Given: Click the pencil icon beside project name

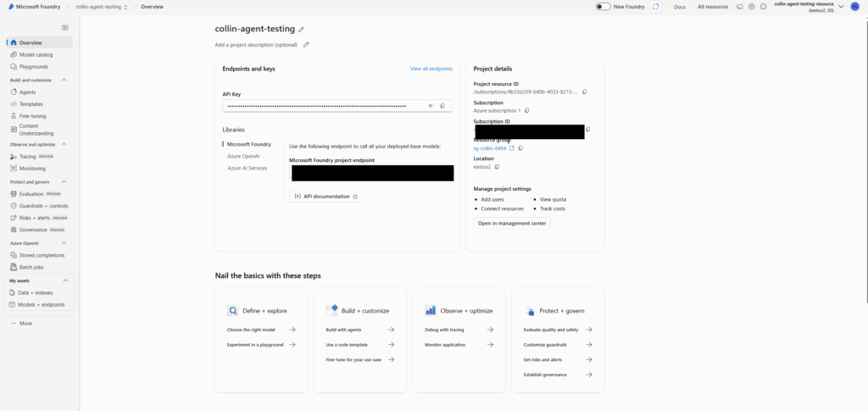Looking at the screenshot, I should pos(301,29).
